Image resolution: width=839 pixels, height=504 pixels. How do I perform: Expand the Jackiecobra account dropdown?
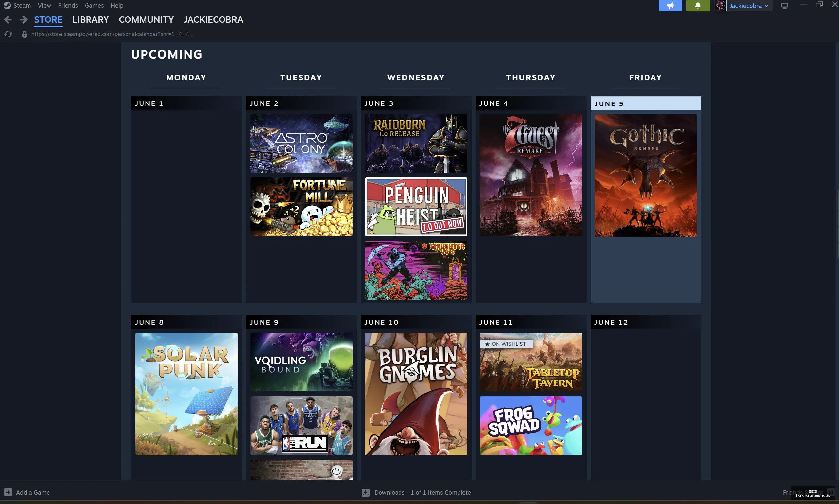click(x=749, y=6)
